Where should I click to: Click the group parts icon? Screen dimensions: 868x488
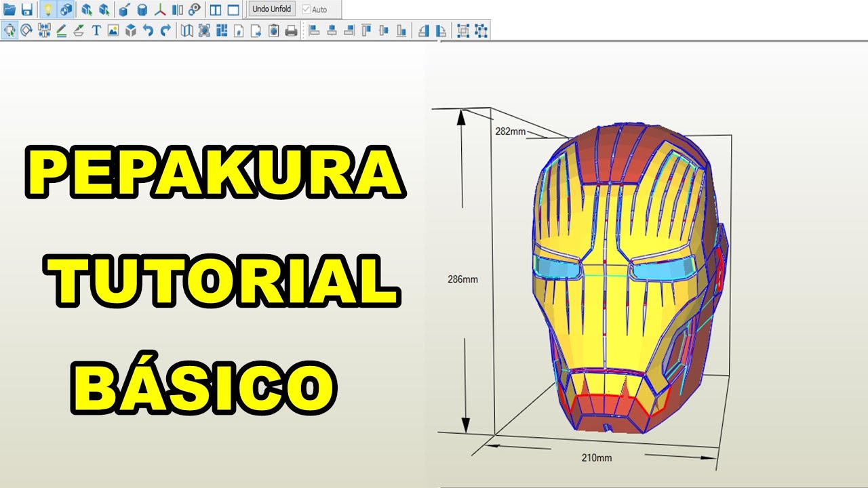[x=463, y=30]
